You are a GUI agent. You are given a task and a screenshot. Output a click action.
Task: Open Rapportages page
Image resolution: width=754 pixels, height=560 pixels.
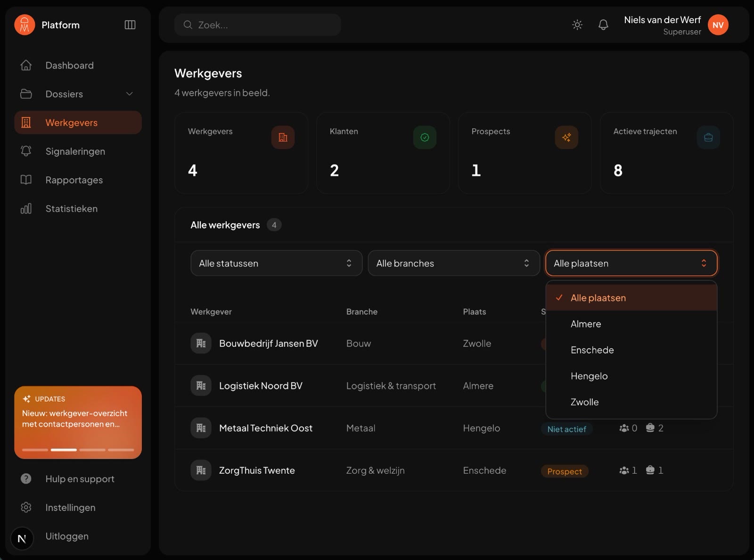[x=78, y=180]
